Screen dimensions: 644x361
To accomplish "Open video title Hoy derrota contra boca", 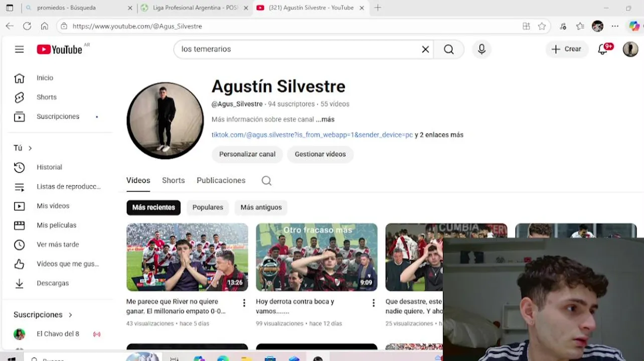I will coord(295,306).
